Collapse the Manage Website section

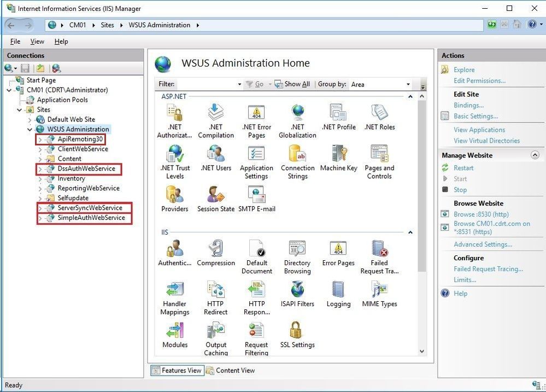(535, 155)
